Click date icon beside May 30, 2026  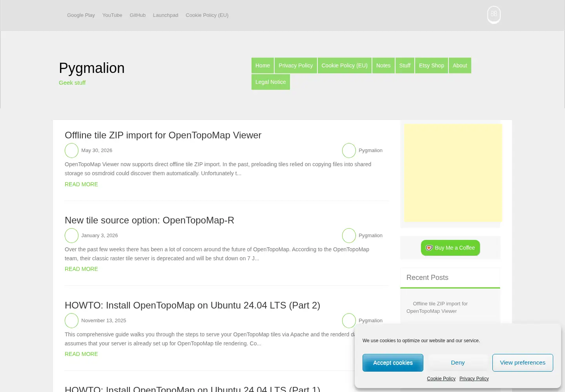point(71,151)
